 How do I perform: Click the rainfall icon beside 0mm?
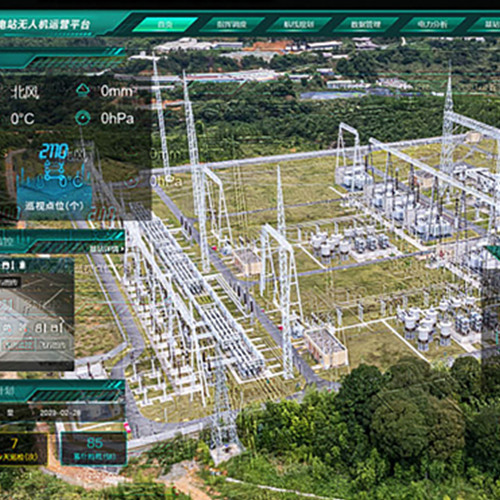click(x=83, y=90)
